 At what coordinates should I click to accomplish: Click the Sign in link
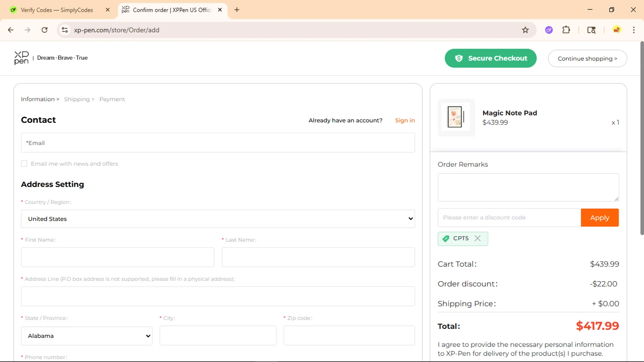click(x=405, y=121)
